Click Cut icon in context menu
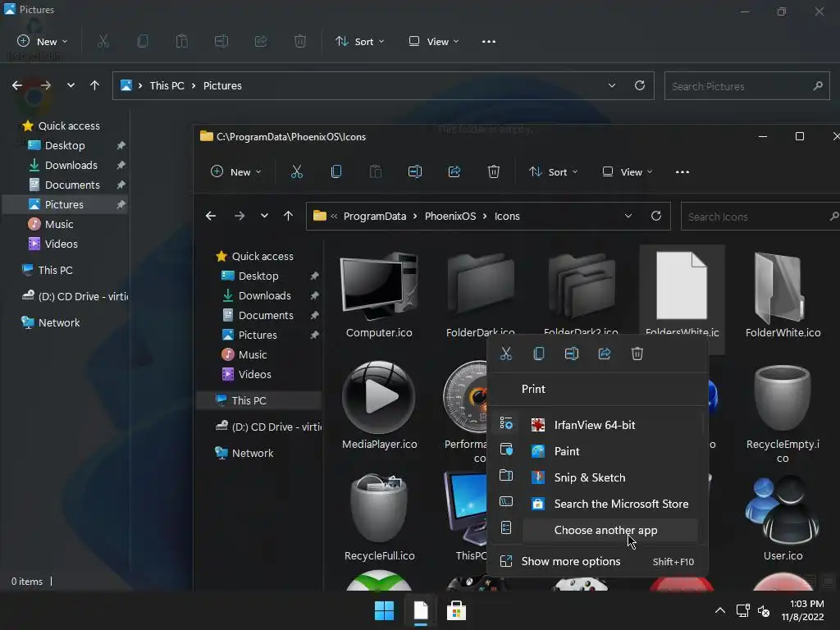The image size is (840, 630). (505, 354)
